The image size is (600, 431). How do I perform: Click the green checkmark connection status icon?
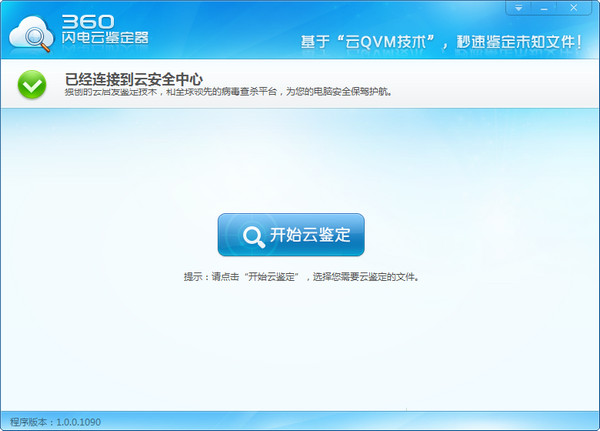(32, 86)
